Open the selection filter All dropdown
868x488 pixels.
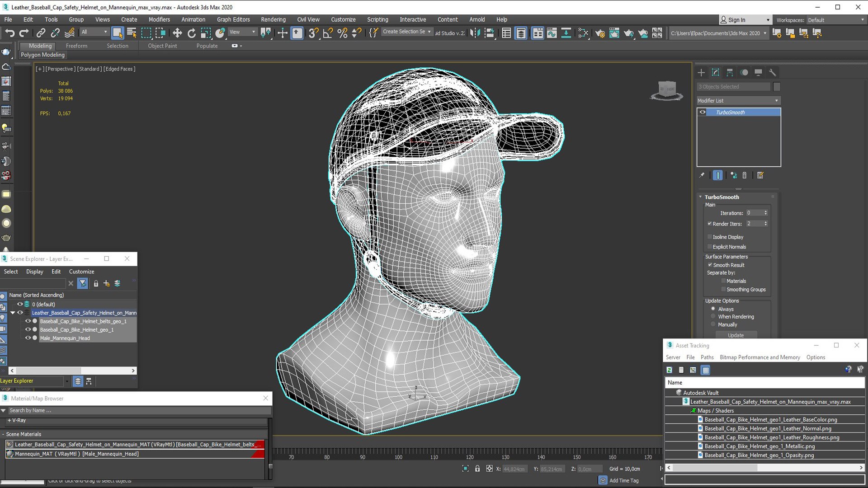pos(94,32)
